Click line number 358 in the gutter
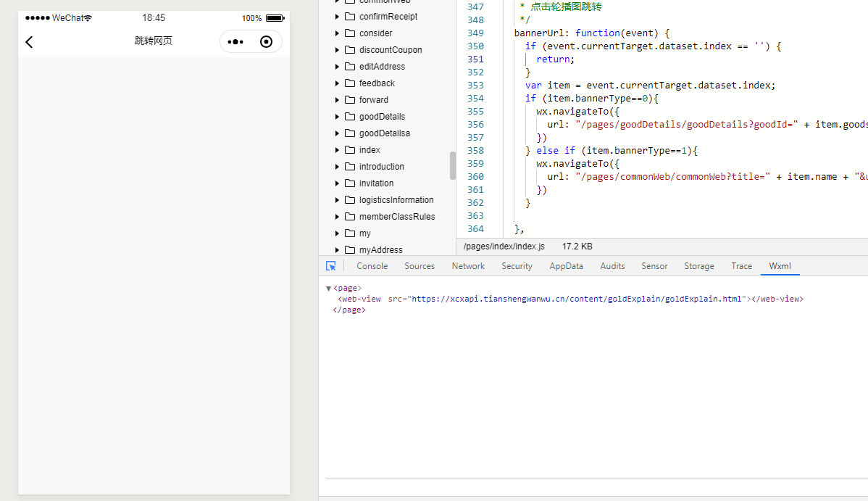This screenshot has height=501, width=868. tap(475, 151)
